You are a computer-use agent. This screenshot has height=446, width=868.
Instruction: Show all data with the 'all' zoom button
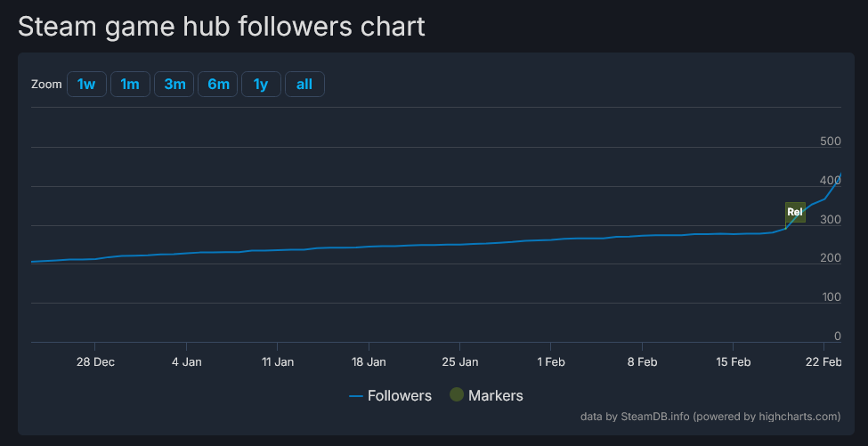(304, 85)
